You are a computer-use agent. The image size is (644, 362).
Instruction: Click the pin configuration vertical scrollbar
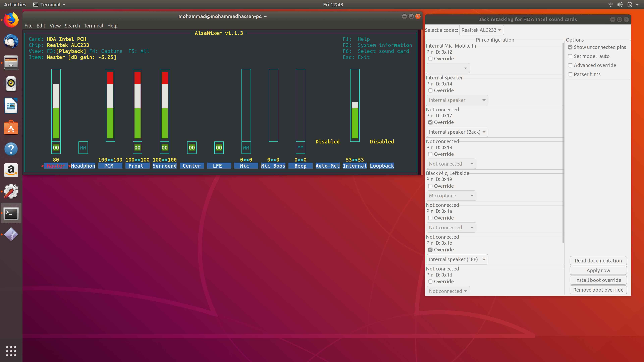(563, 142)
